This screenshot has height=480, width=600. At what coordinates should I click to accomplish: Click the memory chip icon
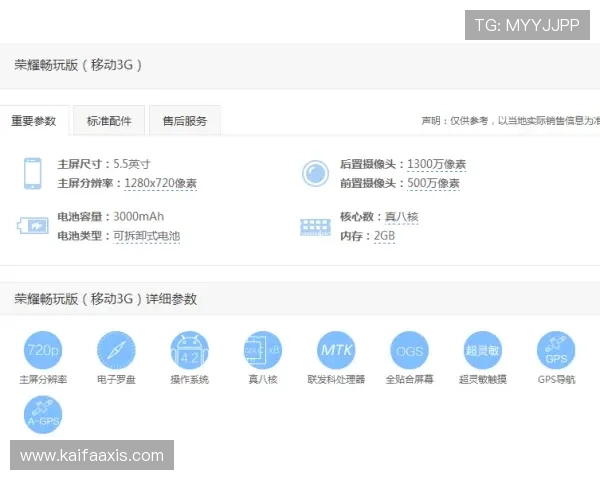tap(315, 227)
